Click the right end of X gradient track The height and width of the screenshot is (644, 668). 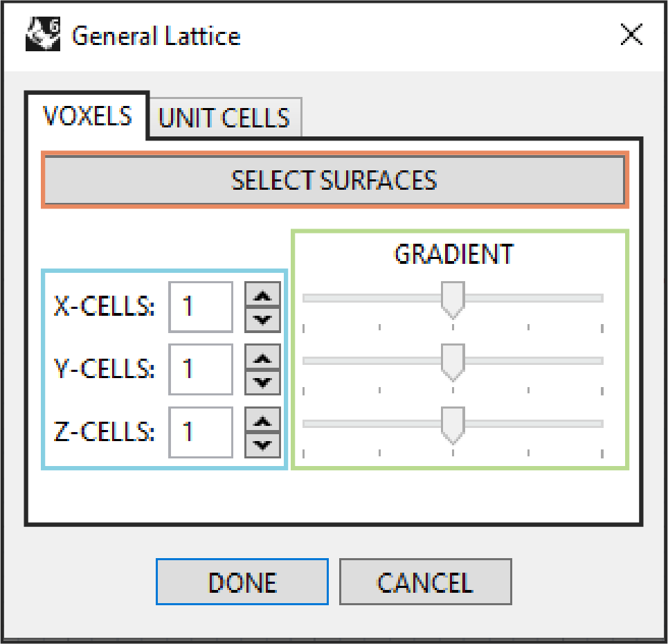600,298
